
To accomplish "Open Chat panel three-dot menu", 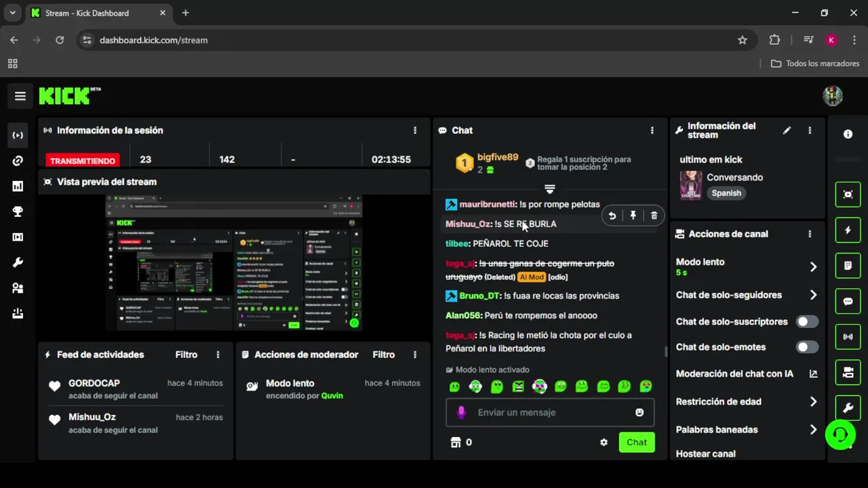I will coord(652,130).
